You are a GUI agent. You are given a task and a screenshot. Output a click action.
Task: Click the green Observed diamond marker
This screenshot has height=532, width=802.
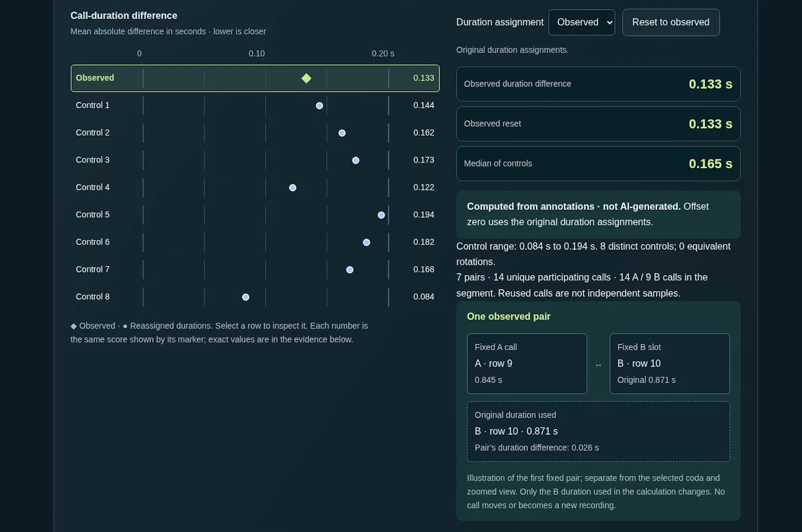306,78
